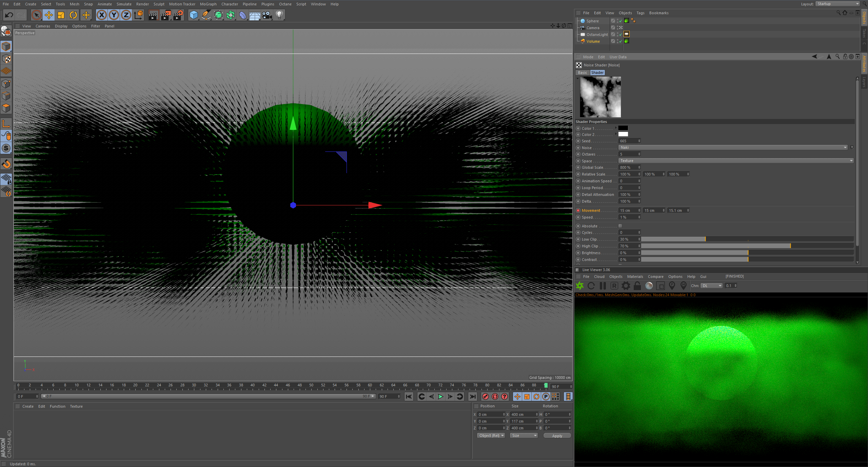Image resolution: width=868 pixels, height=467 pixels.
Task: Switch to the Basic tab
Action: tap(582, 73)
